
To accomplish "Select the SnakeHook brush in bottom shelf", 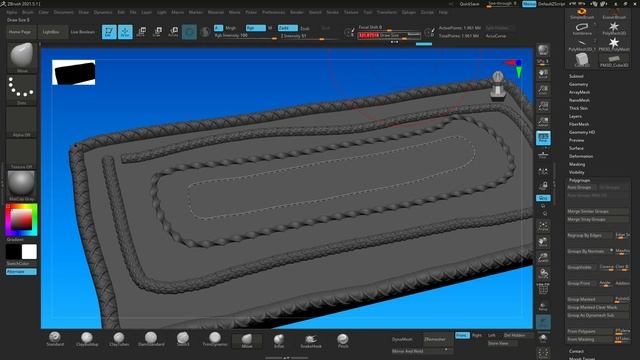I will pyautogui.click(x=311, y=340).
